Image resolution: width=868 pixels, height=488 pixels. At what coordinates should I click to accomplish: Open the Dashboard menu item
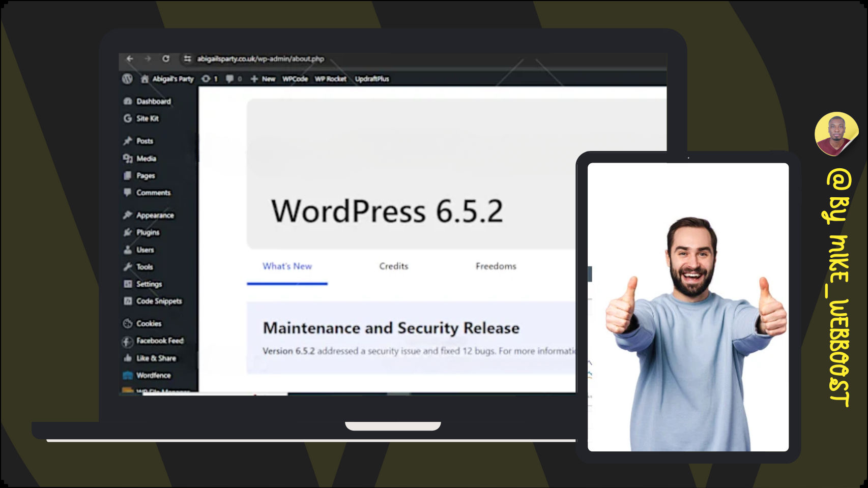click(x=153, y=101)
